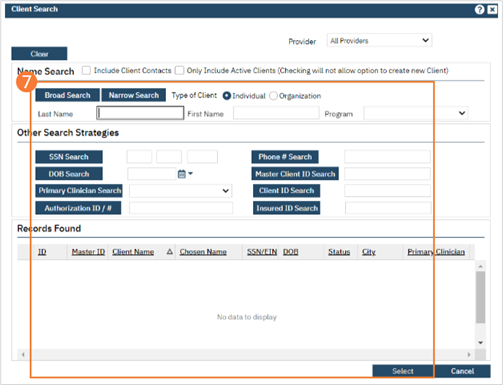Click the SSN Search button
503x385 pixels.
click(x=69, y=157)
